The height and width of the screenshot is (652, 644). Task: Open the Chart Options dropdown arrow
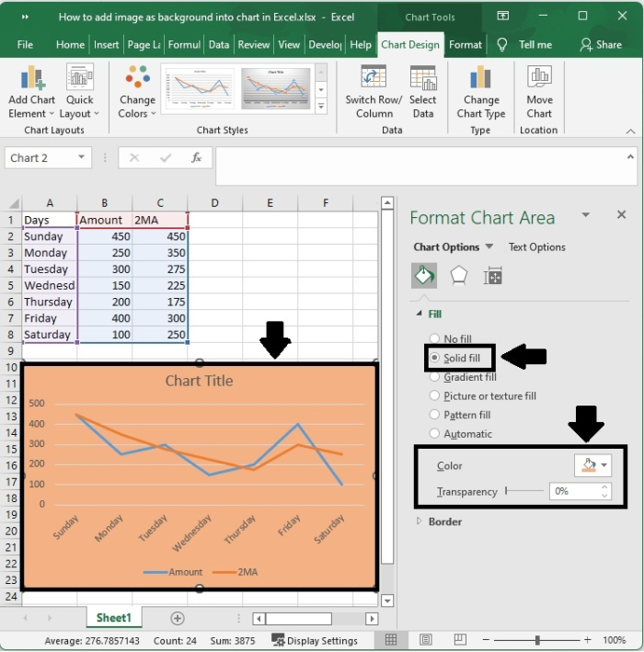(x=489, y=246)
